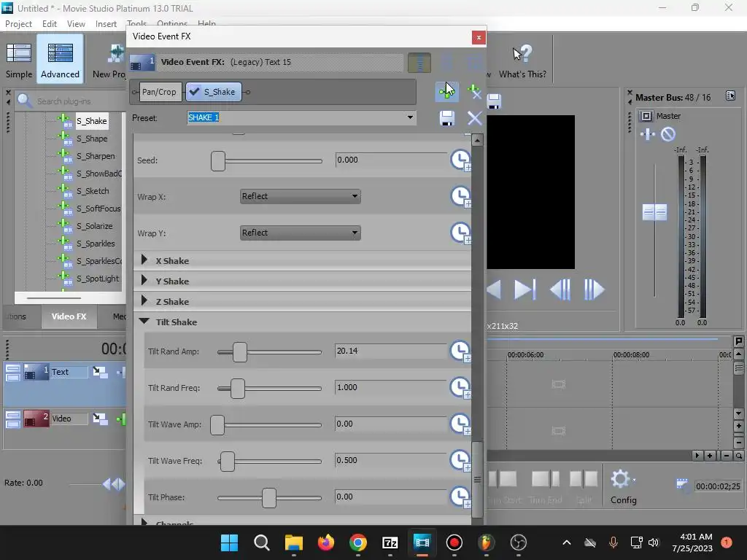Open File Explorer from taskbar
Screen dimensions: 747x560
[294, 542]
